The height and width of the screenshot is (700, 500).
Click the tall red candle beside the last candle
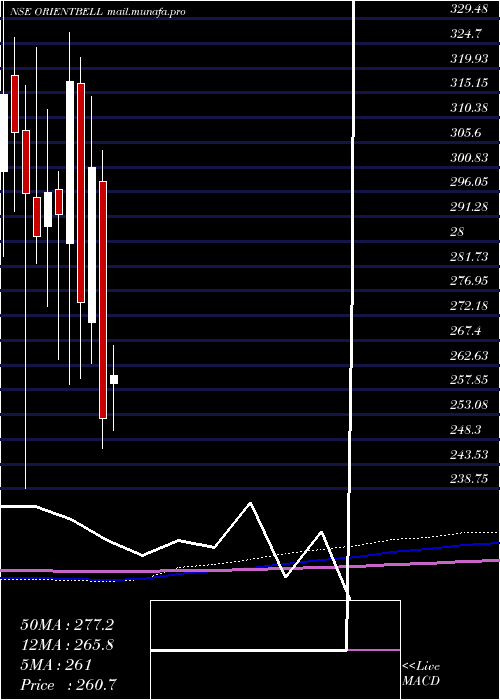pyautogui.click(x=103, y=300)
